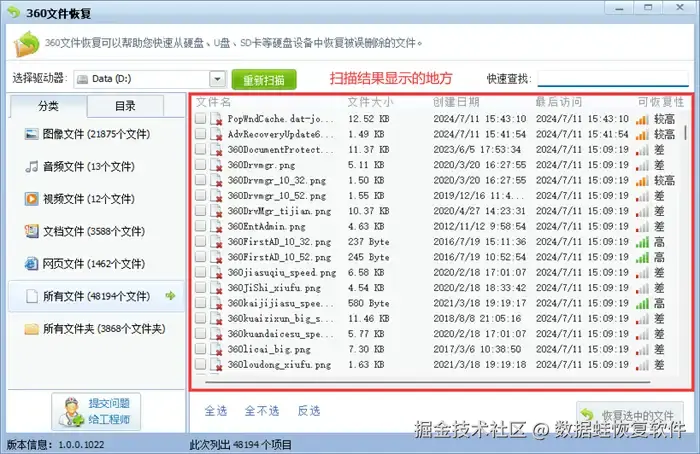Click the deleted file icon for PopWndCache.dat-jo
This screenshot has height=454, width=700.
(216, 119)
